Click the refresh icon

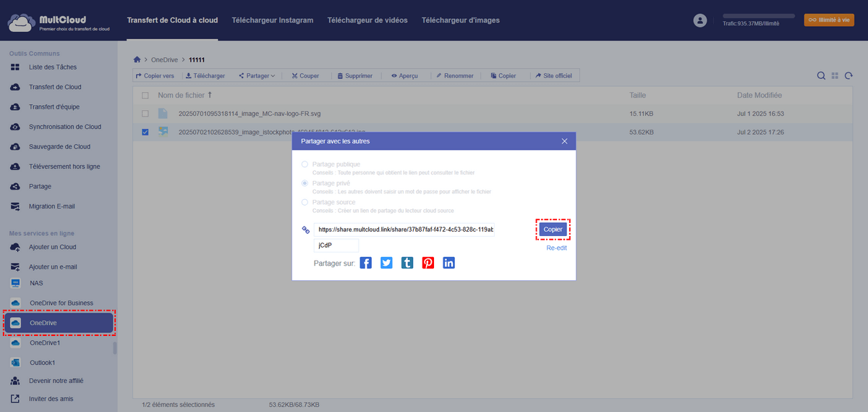(x=848, y=75)
